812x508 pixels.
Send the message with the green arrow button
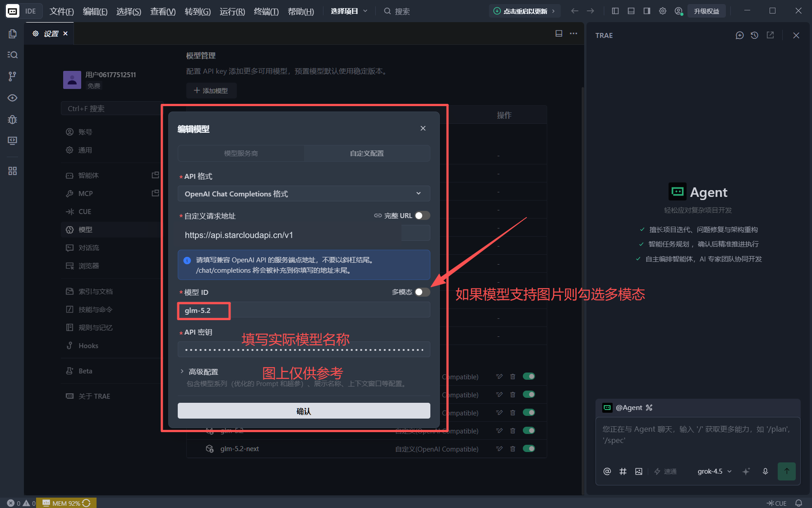click(x=787, y=471)
